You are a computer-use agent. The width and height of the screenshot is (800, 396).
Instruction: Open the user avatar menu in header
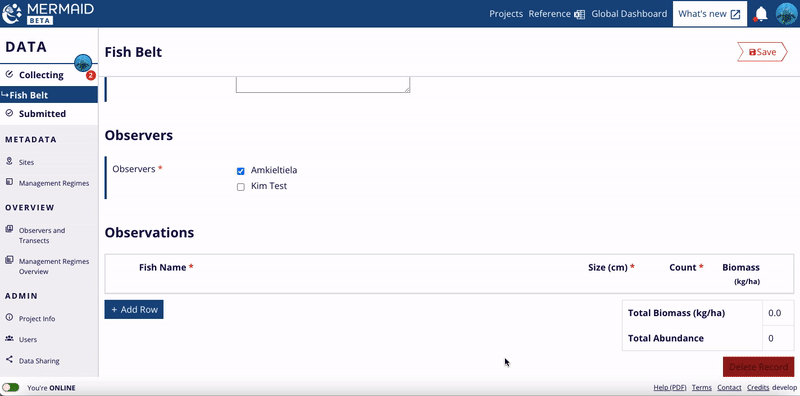coord(787,14)
